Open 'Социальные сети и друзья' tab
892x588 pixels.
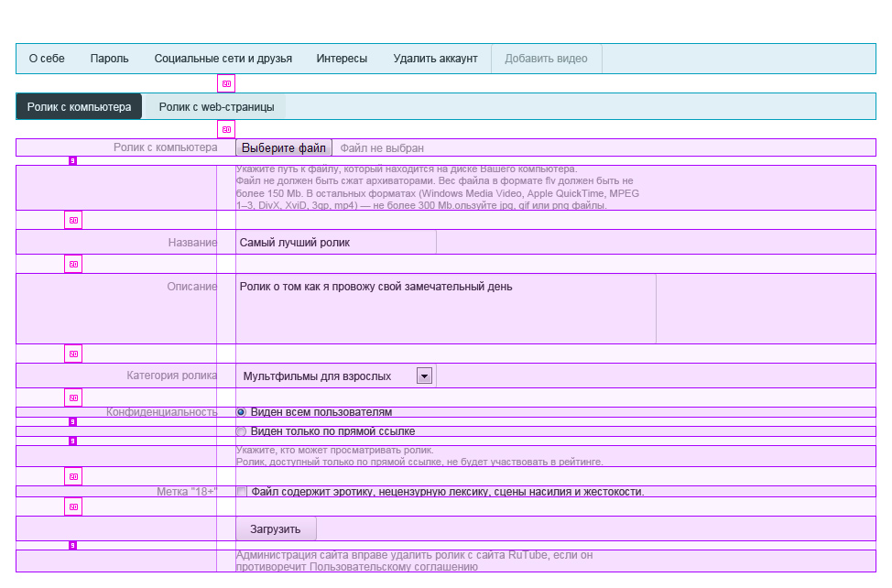pos(223,59)
